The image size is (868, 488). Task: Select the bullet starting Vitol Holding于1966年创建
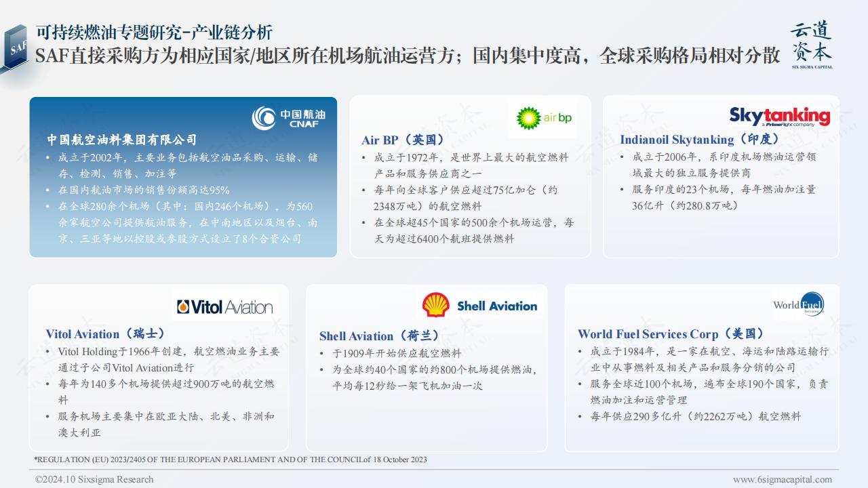point(163,359)
